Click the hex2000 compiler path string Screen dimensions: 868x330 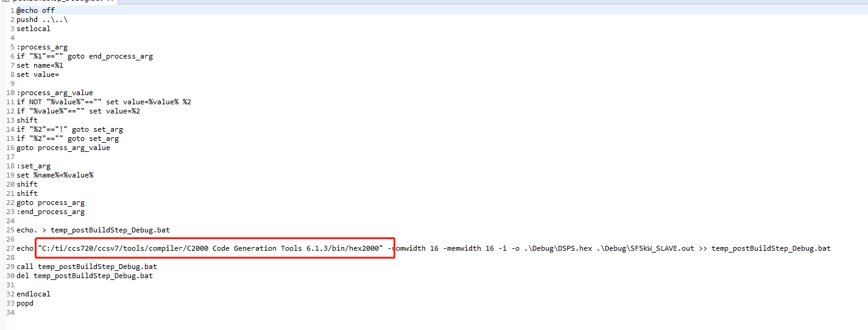210,248
